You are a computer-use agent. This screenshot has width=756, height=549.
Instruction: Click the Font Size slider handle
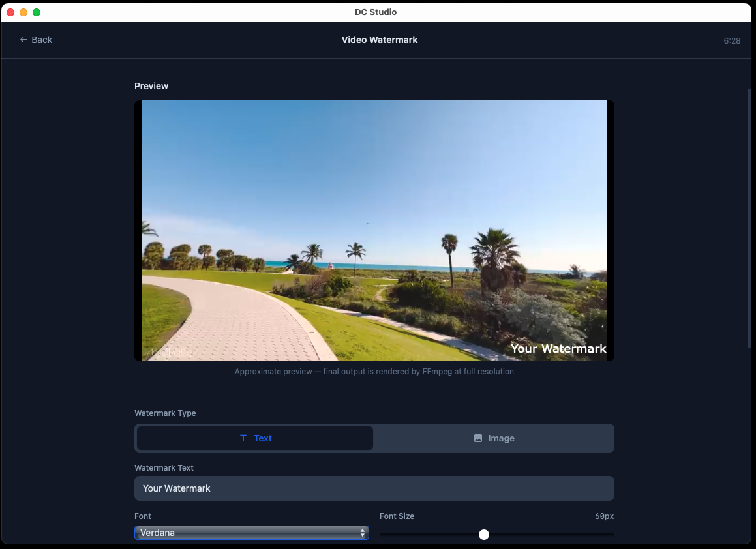[484, 534]
